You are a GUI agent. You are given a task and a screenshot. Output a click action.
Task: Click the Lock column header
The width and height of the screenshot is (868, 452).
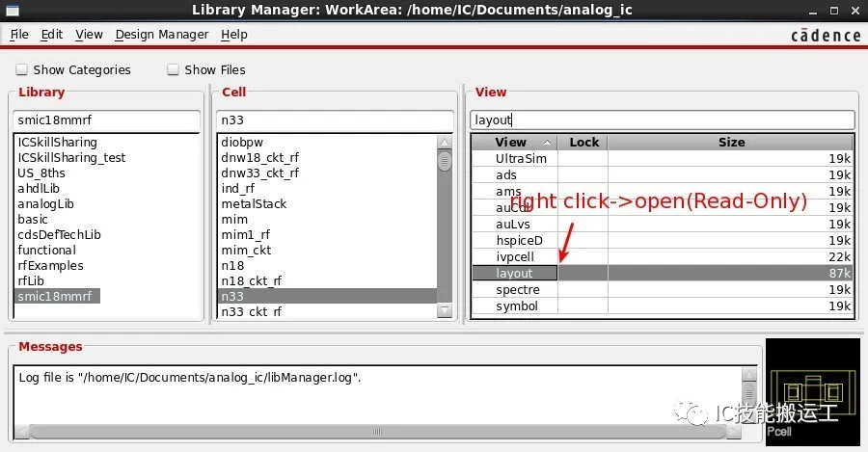[x=583, y=143]
